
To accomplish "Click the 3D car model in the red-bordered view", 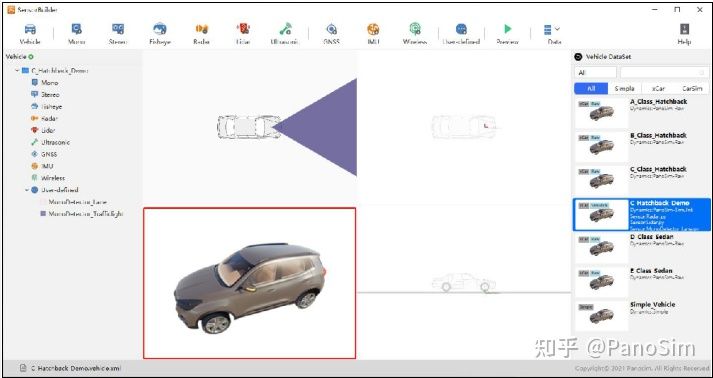I will coord(250,287).
